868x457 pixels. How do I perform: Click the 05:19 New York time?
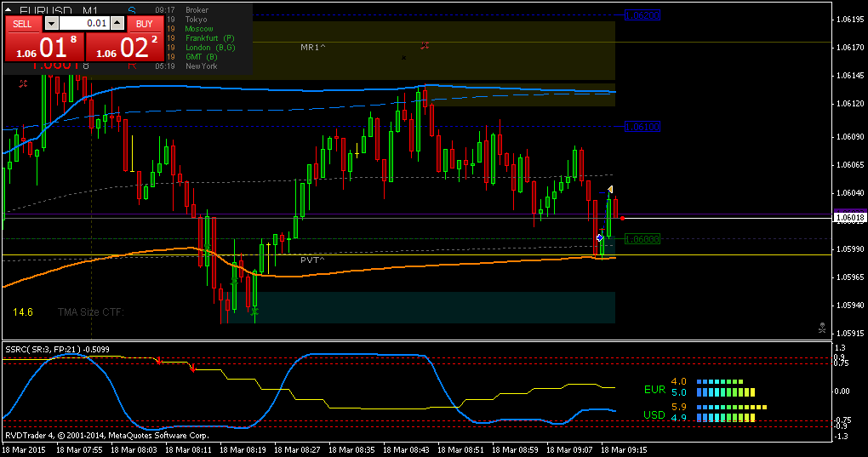click(x=165, y=66)
